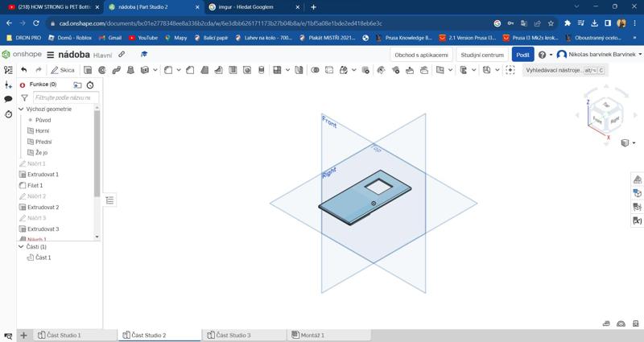Select the Loft tool icon
This screenshot has width=644, height=342.
130,70
